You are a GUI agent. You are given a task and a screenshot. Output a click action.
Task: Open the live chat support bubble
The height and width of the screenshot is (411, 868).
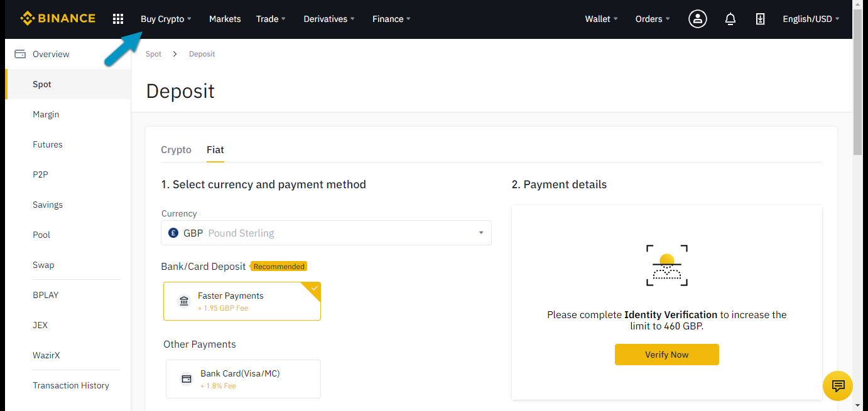(838, 385)
